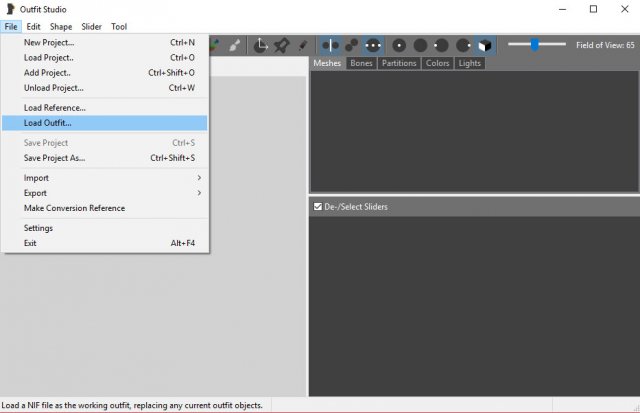Toggle the X-mirror editing icon

tap(331, 45)
